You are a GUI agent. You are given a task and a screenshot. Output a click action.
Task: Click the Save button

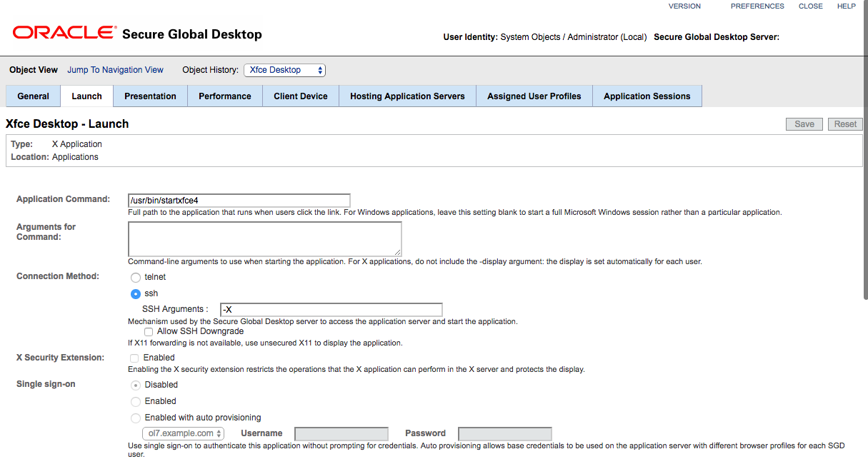[x=804, y=124]
